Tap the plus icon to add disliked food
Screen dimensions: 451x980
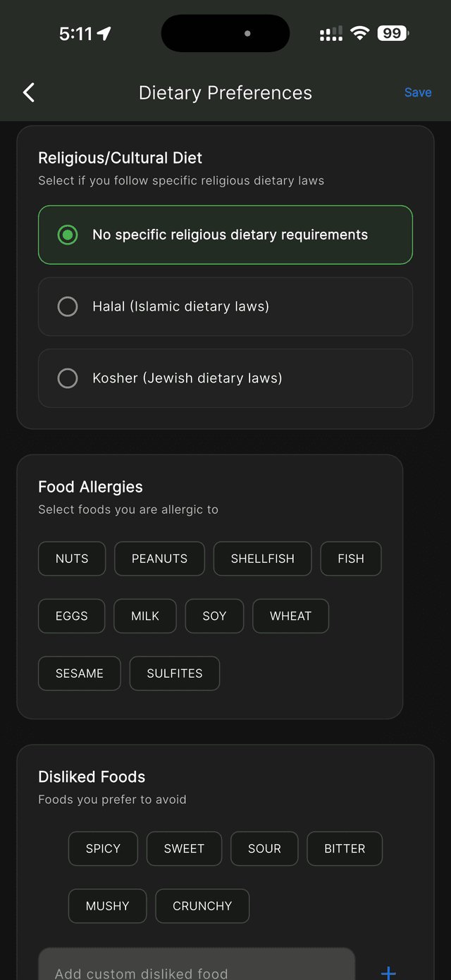pos(388,972)
